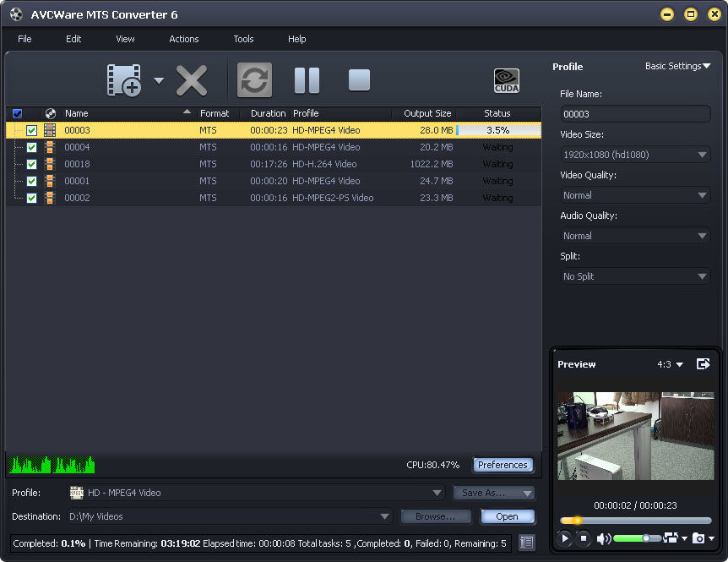Viewport: 728px width, 562px height.
Task: Open the Split dropdown showing No Split
Action: pyautogui.click(x=635, y=276)
